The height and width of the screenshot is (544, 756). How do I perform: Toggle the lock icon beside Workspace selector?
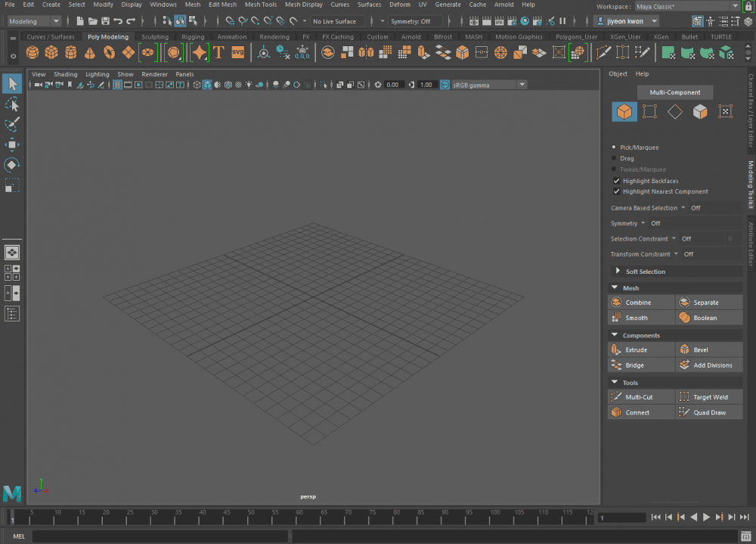point(748,6)
